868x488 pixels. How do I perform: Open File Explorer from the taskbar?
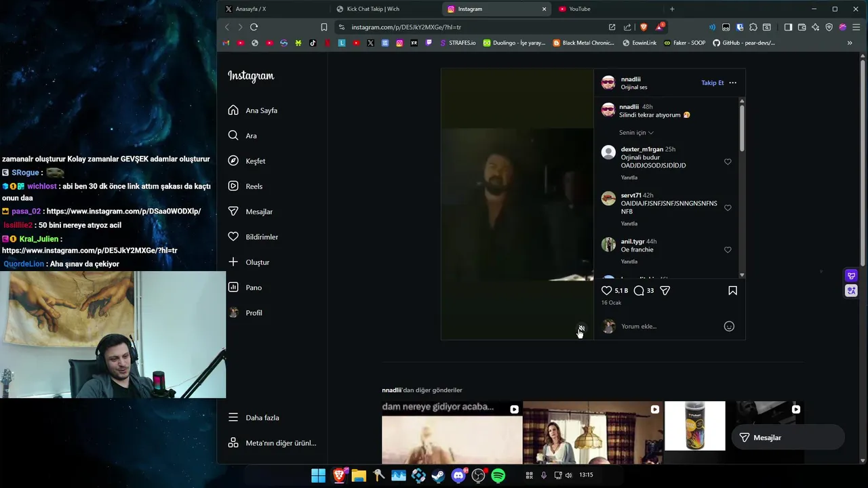(x=359, y=476)
